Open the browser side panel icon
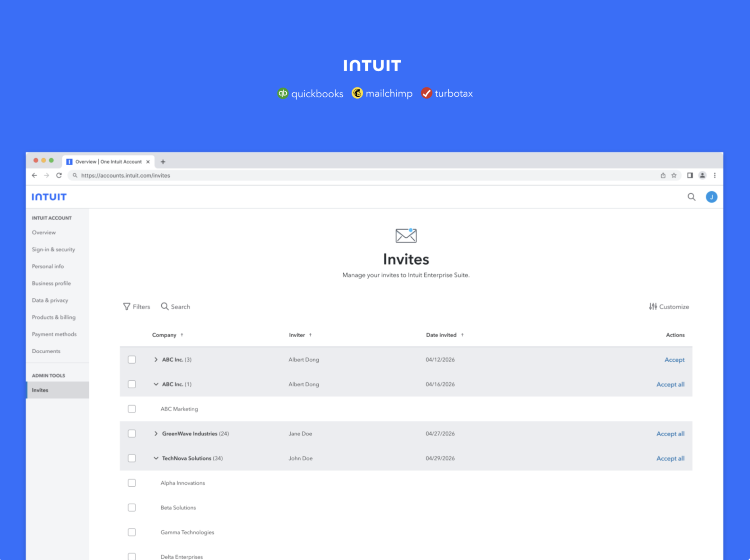This screenshot has width=750, height=560. (x=690, y=175)
